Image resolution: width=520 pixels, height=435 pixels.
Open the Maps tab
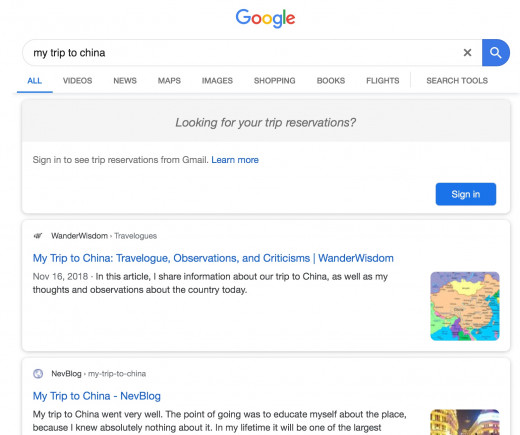pyautogui.click(x=169, y=81)
